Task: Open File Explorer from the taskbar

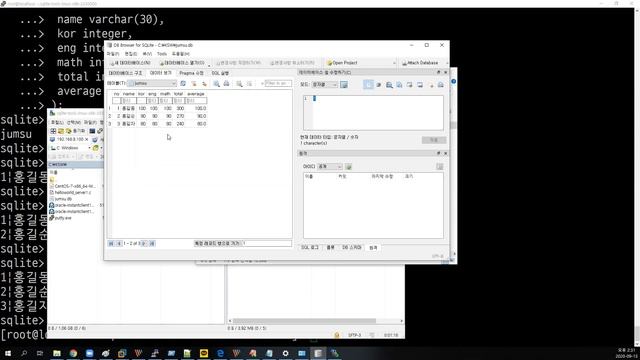Action: (57, 353)
